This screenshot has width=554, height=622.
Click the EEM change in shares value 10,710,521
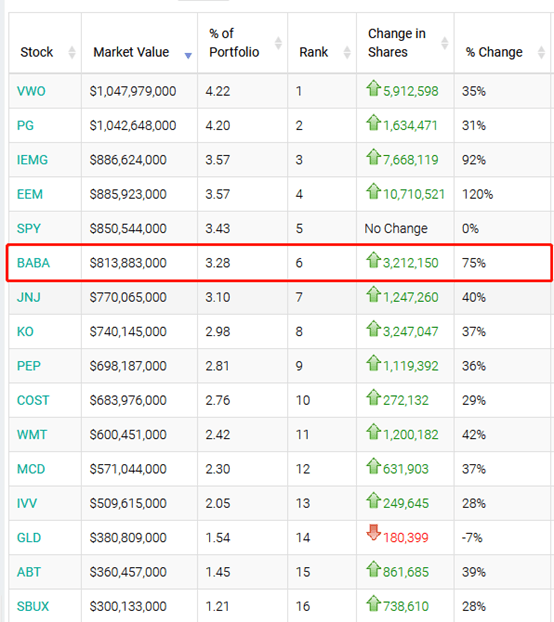click(x=414, y=194)
